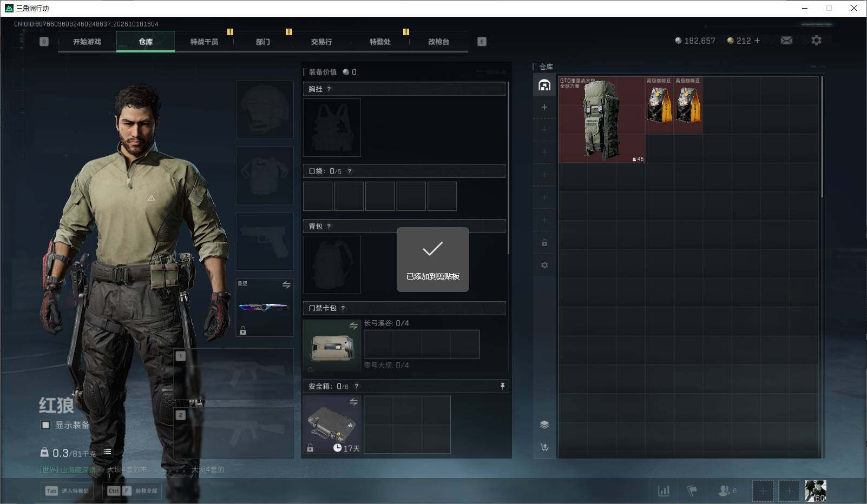Add premium currency with plus next to 212

click(x=757, y=41)
